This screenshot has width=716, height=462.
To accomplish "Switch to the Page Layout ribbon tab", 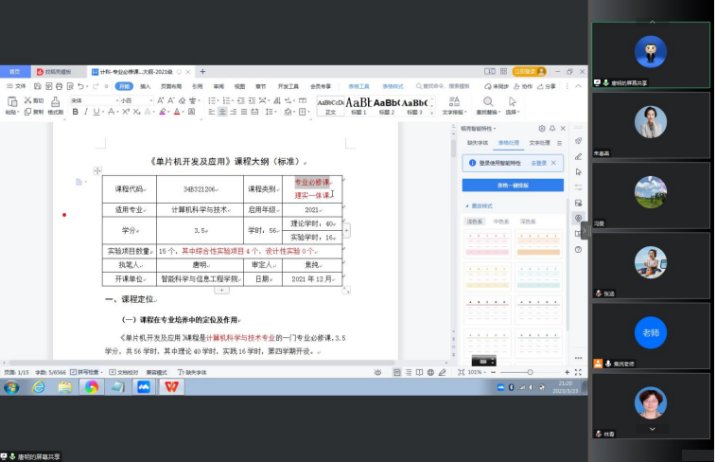I will click(170, 87).
